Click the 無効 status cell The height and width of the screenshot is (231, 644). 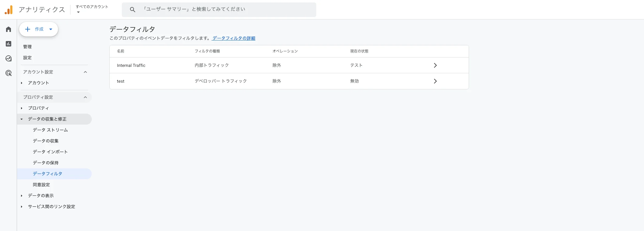pyautogui.click(x=355, y=81)
